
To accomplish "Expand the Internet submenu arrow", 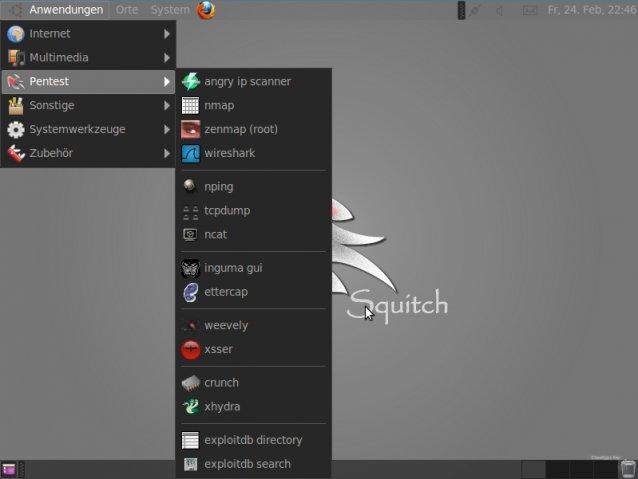I will tap(166, 34).
